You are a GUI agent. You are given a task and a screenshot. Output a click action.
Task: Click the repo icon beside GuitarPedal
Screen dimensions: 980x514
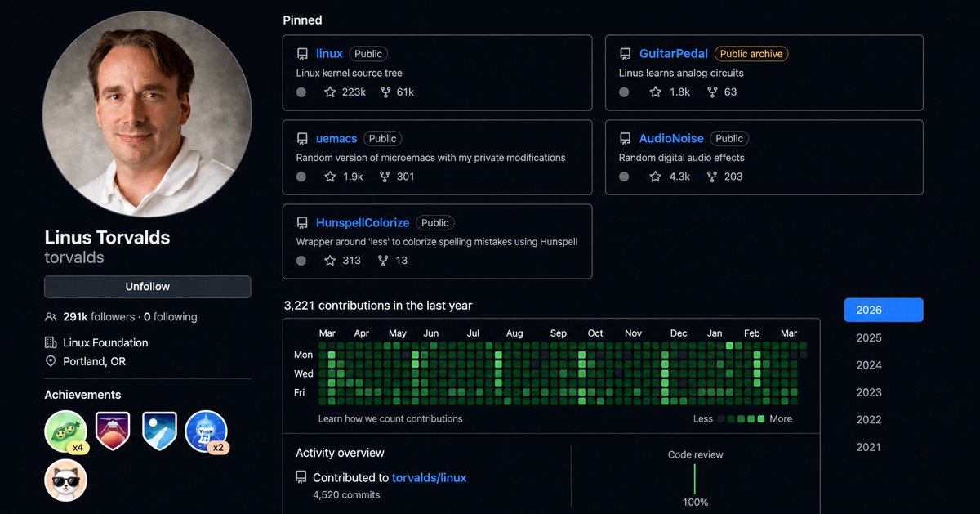(626, 54)
